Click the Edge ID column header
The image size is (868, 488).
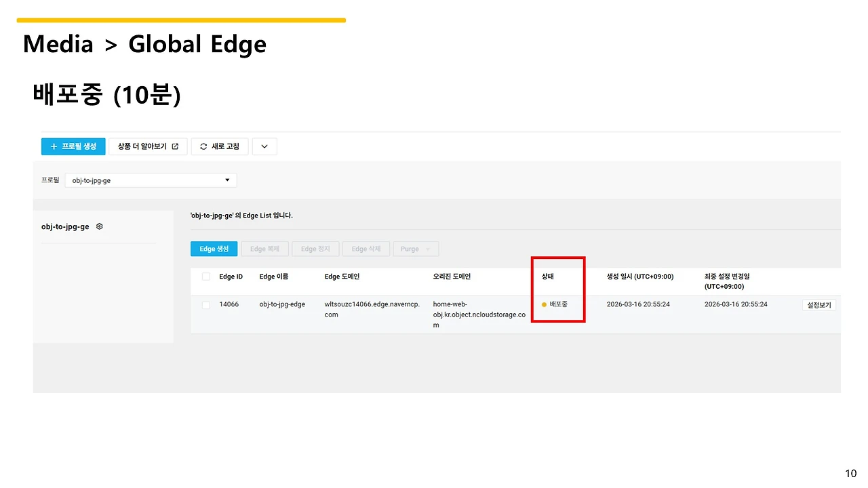pyautogui.click(x=231, y=277)
